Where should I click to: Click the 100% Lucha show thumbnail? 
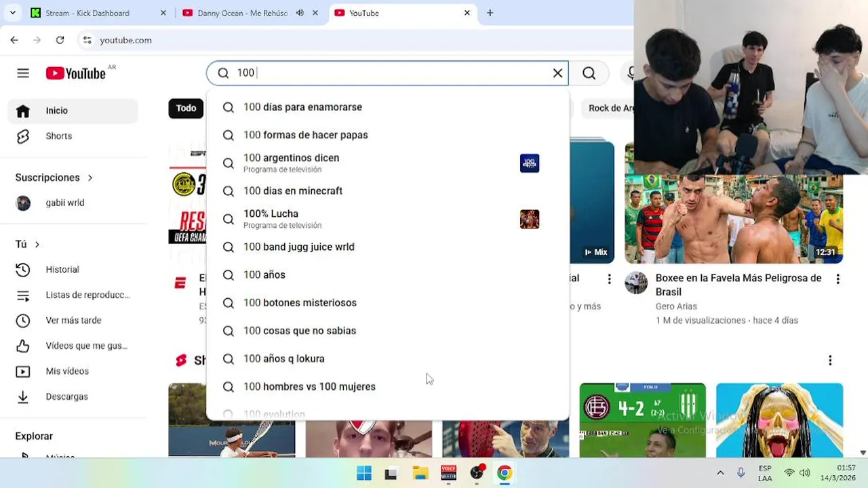tap(530, 219)
